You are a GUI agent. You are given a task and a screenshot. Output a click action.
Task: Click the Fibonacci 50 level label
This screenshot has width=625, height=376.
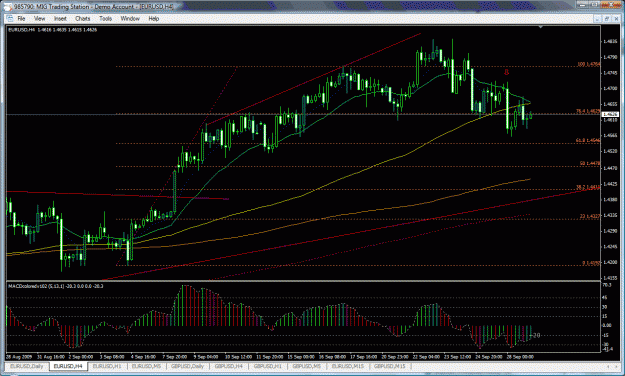[590, 163]
